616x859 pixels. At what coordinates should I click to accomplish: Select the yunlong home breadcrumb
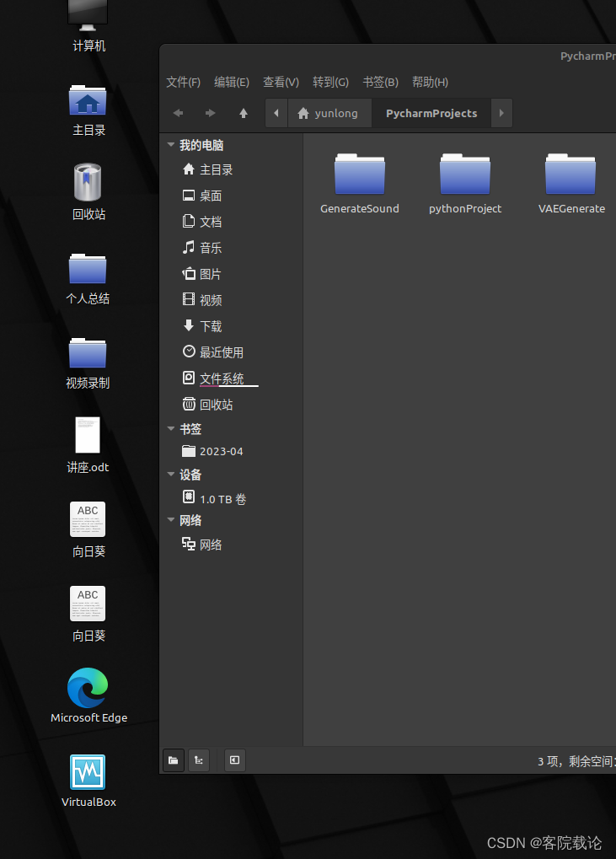point(329,113)
